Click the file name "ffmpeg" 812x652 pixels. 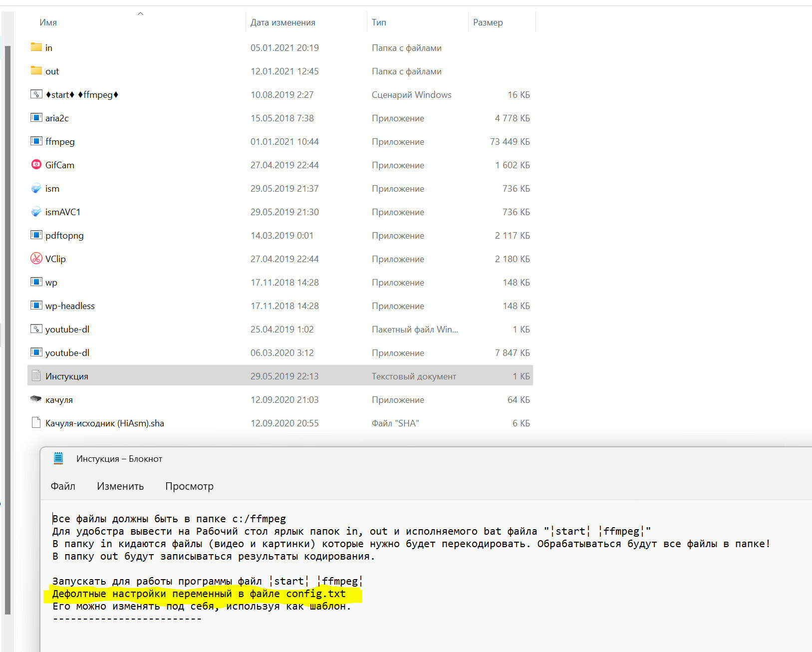pos(60,142)
